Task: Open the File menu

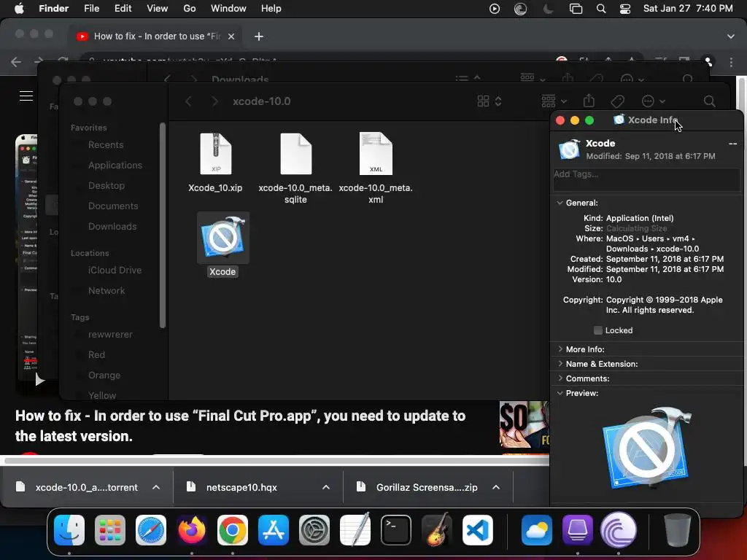Action: pos(91,9)
